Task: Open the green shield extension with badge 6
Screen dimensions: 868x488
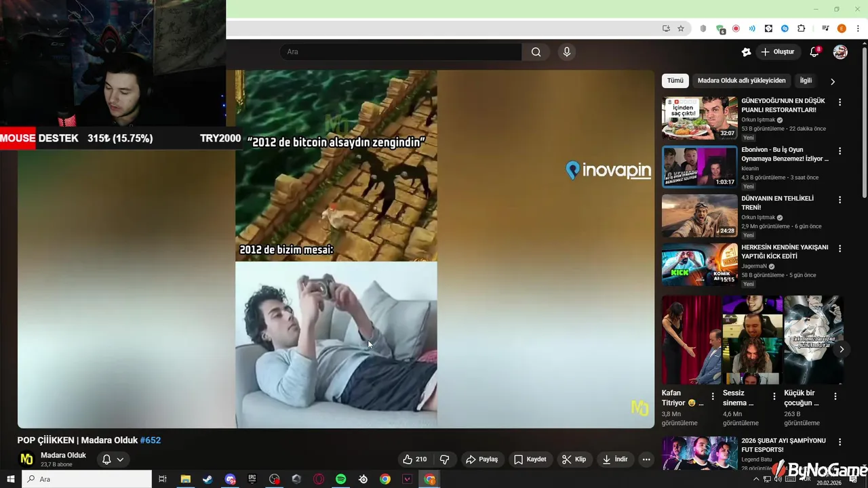Action: click(x=720, y=29)
